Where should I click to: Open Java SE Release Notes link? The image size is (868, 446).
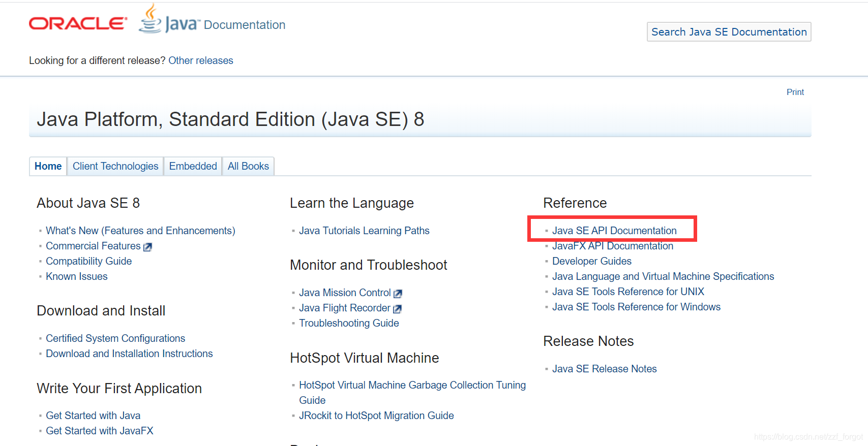coord(605,369)
